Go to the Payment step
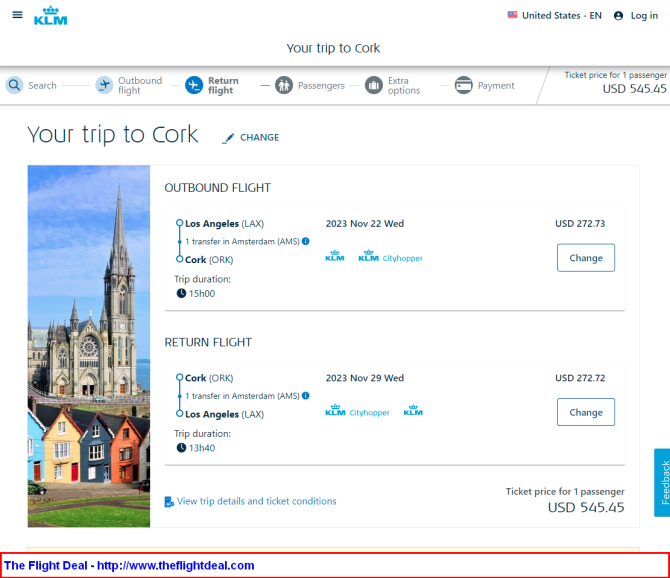Viewport: 670px width, 578px height. pyautogui.click(x=496, y=85)
